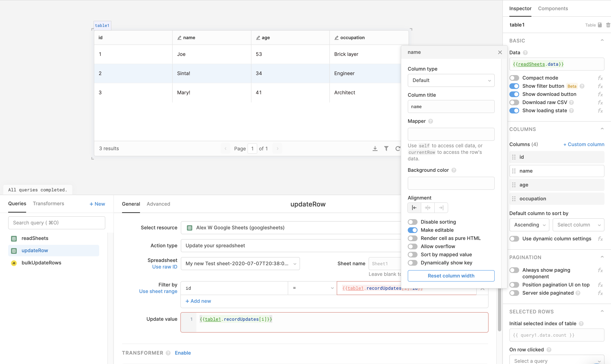This screenshot has width=611, height=364.
Task: Switch to the Components tab
Action: [x=553, y=9]
